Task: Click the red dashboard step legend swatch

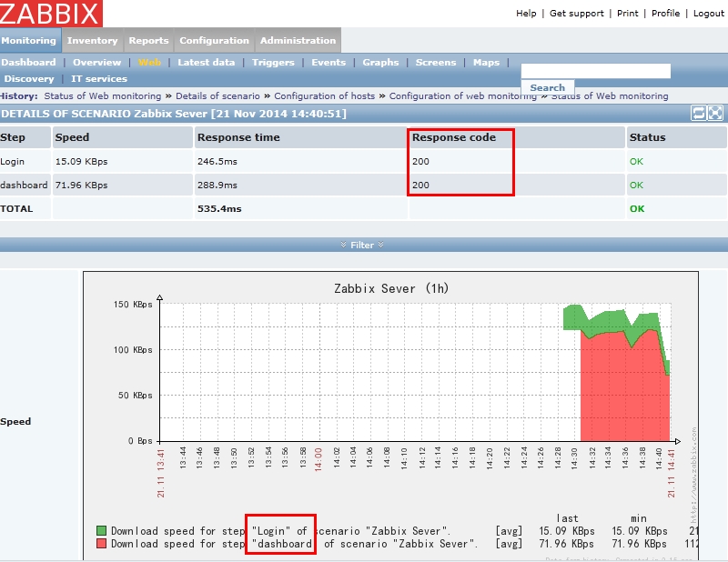Action: tap(102, 544)
